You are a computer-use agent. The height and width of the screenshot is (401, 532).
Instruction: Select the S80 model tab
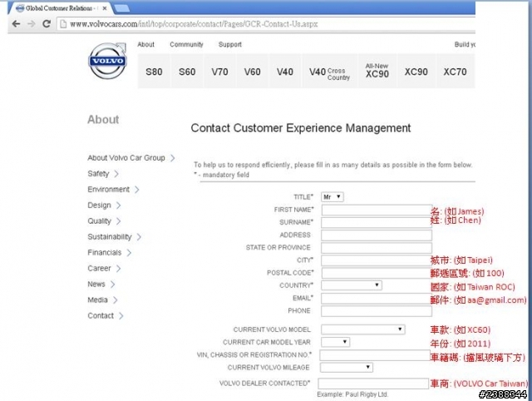tap(154, 72)
